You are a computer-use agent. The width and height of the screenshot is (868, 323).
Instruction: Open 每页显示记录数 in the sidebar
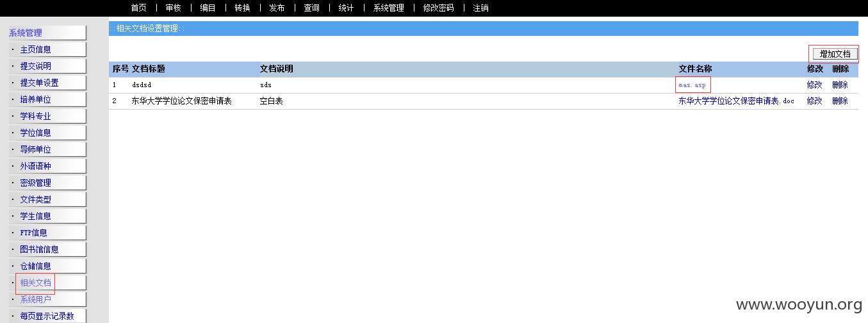[47, 316]
